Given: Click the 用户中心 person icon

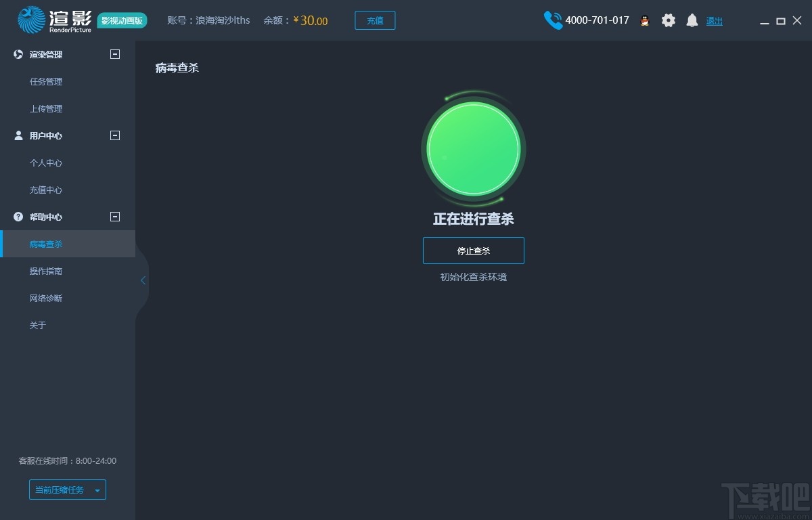Looking at the screenshot, I should point(17,135).
